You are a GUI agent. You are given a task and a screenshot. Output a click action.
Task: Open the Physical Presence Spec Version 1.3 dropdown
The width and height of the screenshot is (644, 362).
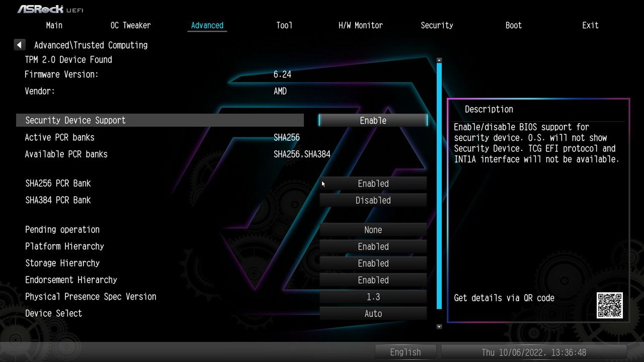coord(373,297)
